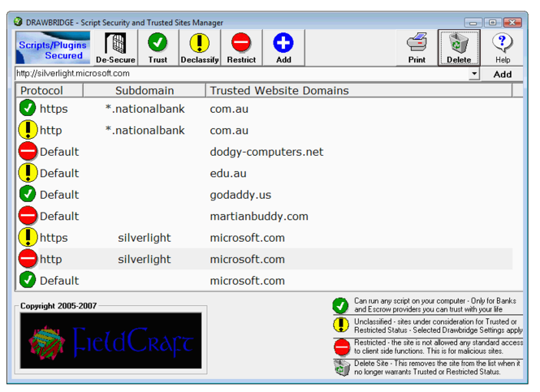This screenshot has width=540, height=392.
Task: Click *.nationalbank subdomain in http row
Action: click(145, 131)
